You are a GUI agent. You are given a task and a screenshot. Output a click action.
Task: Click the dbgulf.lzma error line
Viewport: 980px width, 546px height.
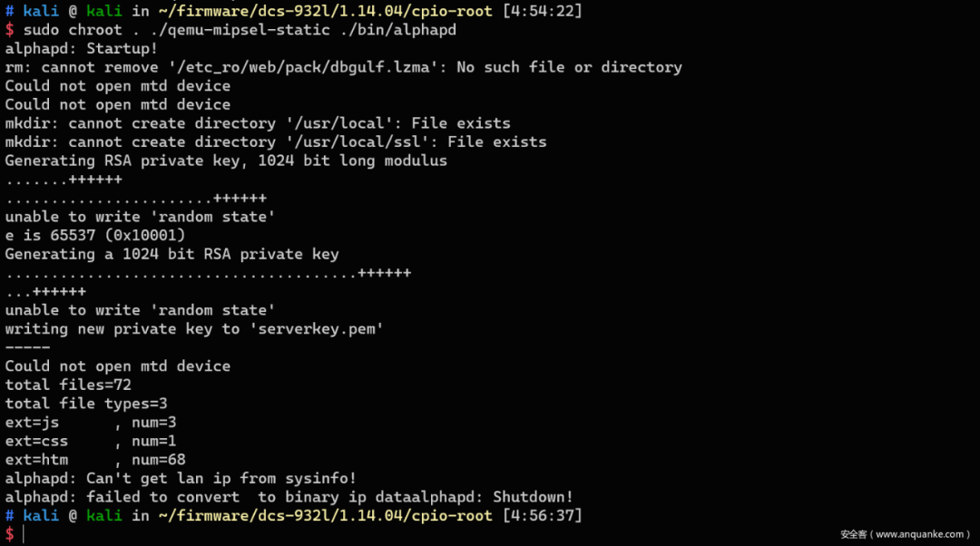[344, 67]
